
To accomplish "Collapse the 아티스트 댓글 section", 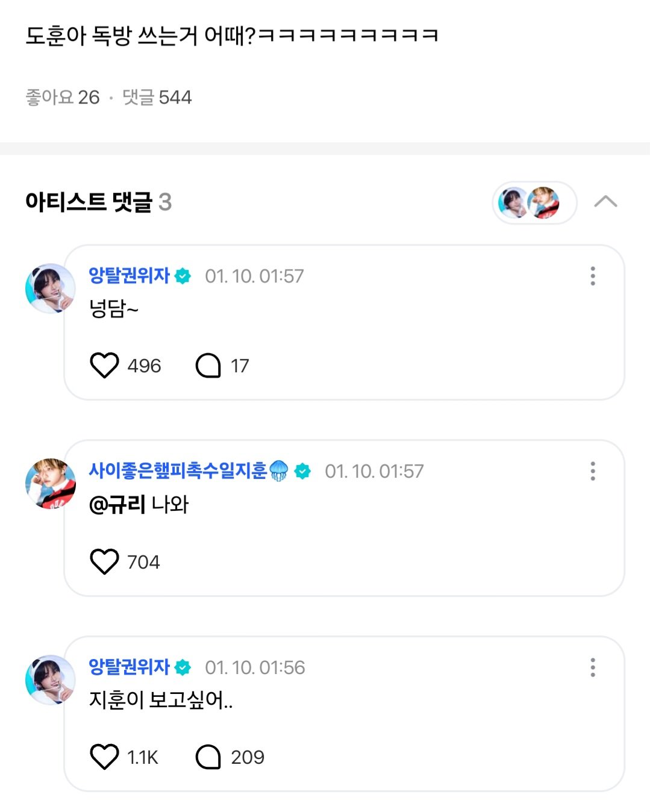I will [x=605, y=202].
